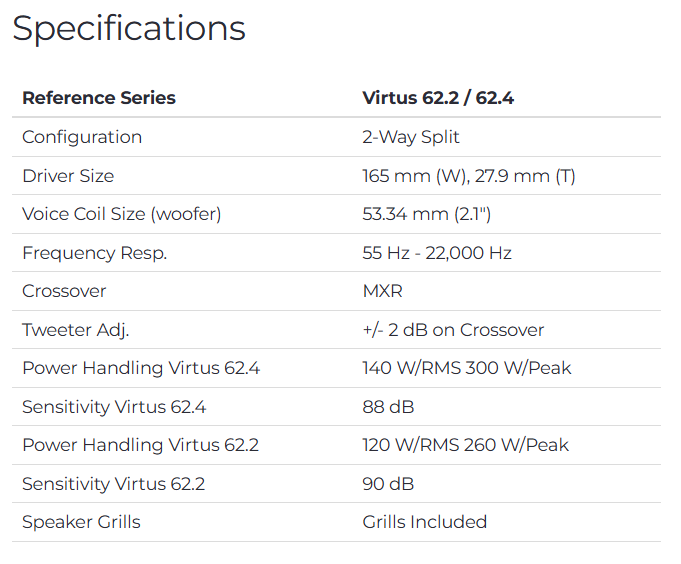Select the Reference Series header cell
Image resolution: width=681 pixels, height=564 pixels.
coord(99,98)
